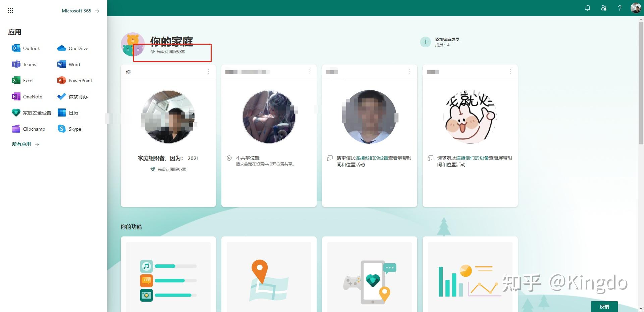Click your own profile photo on 你 card
The width and height of the screenshot is (644, 312).
(x=168, y=117)
